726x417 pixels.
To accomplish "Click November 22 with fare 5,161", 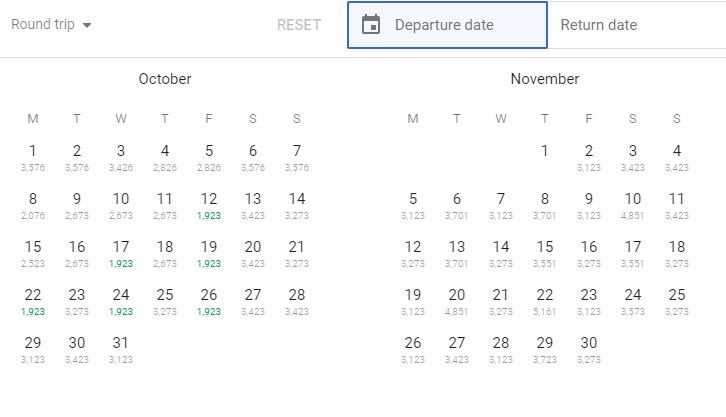I will (x=545, y=300).
